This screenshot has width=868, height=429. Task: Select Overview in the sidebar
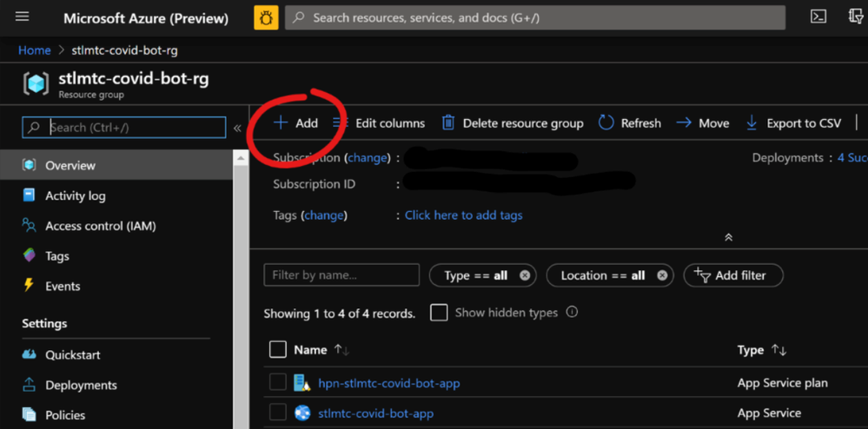coord(116,166)
